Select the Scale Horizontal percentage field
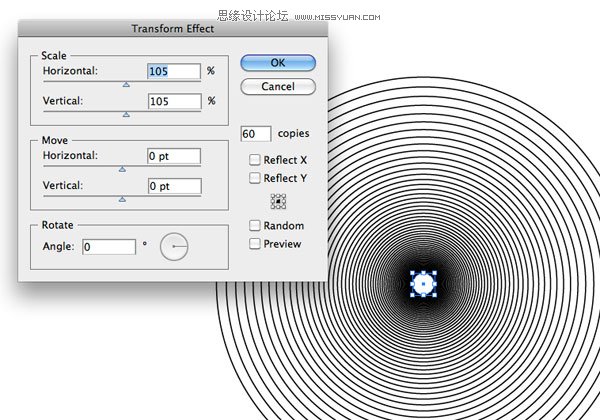 coord(174,71)
